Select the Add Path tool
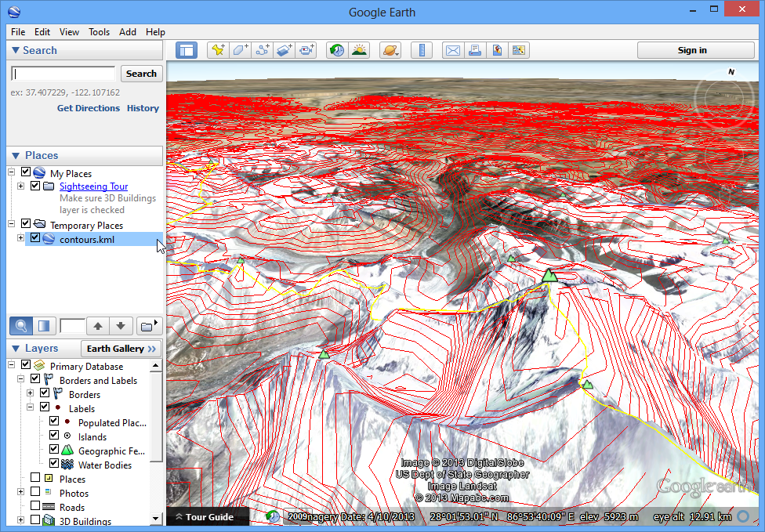The width and height of the screenshot is (765, 532). [x=263, y=50]
